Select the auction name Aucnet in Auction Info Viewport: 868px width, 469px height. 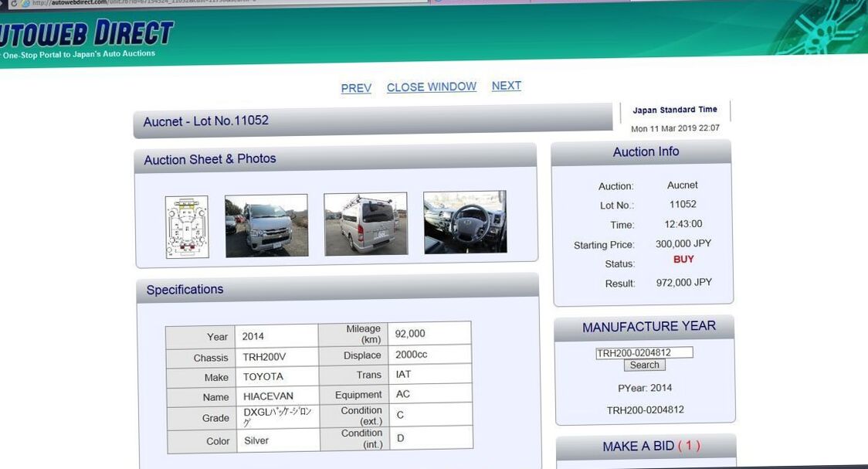[x=682, y=185]
